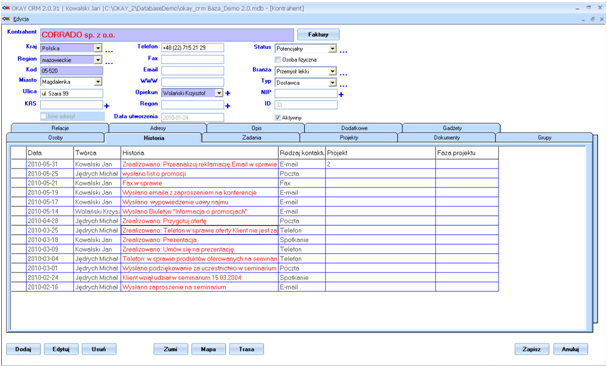Click the plus icon next to KRS
The width and height of the screenshot is (607, 366).
[x=107, y=106]
